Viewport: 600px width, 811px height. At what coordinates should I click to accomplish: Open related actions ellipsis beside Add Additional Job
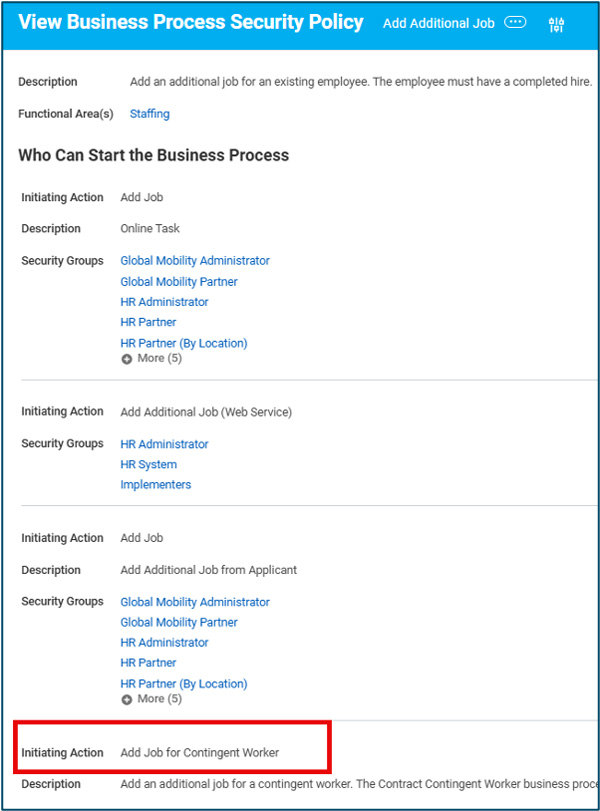click(515, 23)
